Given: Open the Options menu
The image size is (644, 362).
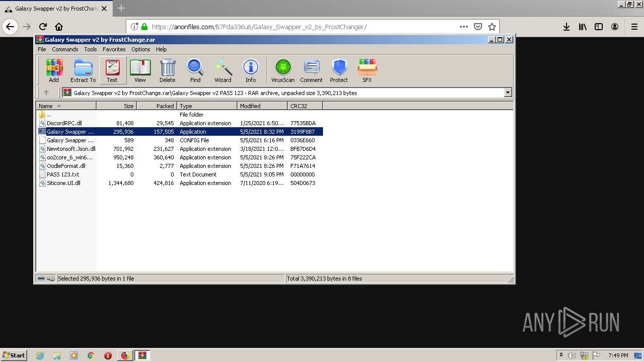Looking at the screenshot, I should [x=141, y=49].
